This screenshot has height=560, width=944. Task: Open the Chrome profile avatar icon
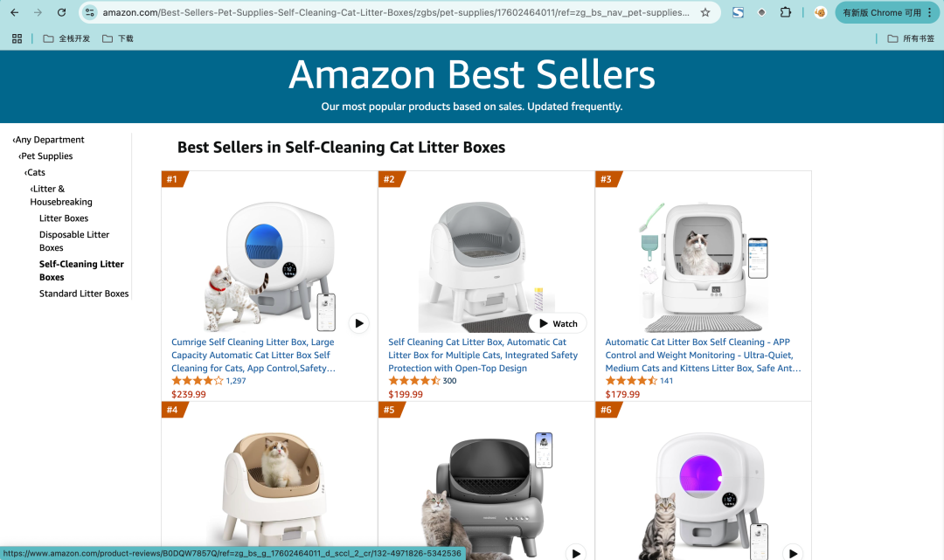820,12
